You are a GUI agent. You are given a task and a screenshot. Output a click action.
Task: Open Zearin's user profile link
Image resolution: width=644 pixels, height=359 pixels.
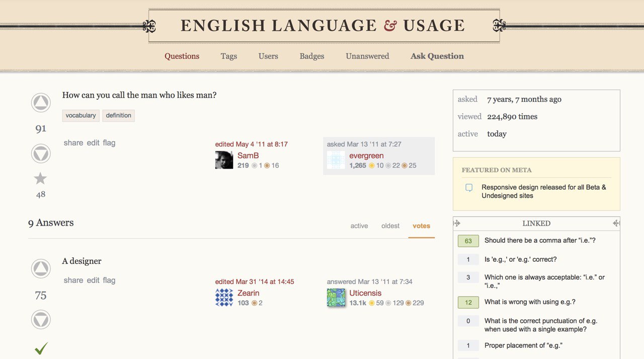(249, 293)
